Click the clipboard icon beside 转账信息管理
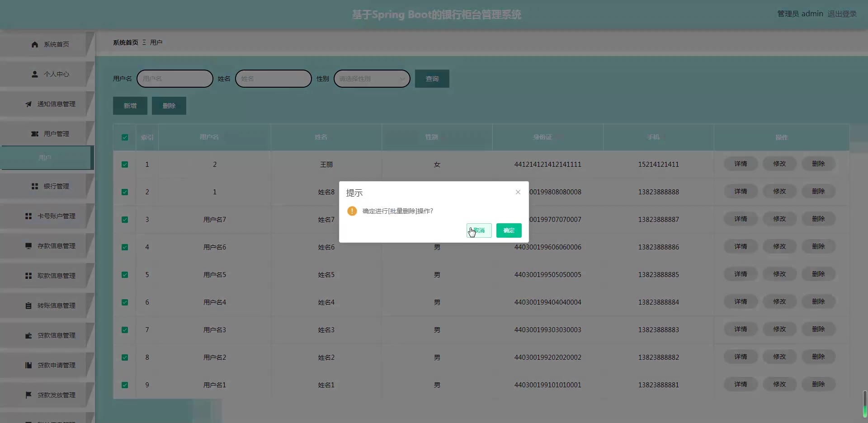The width and height of the screenshot is (868, 423). pyautogui.click(x=28, y=305)
